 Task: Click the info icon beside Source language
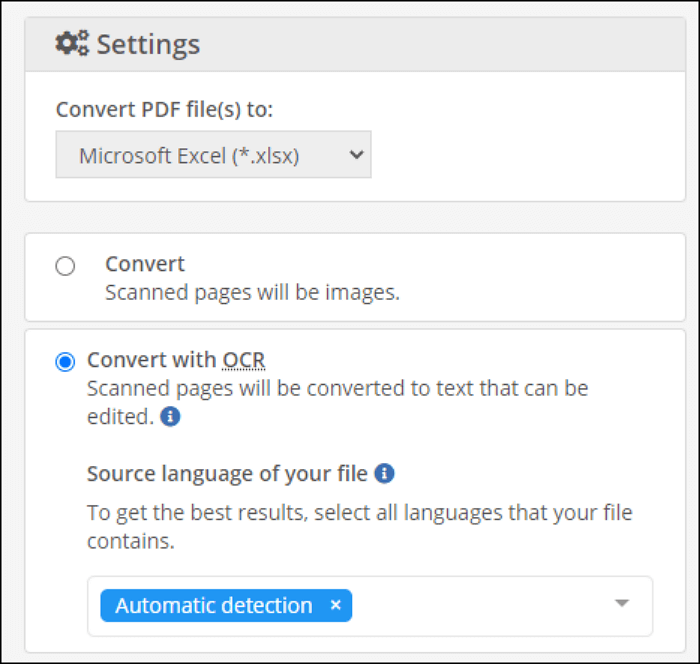(384, 473)
